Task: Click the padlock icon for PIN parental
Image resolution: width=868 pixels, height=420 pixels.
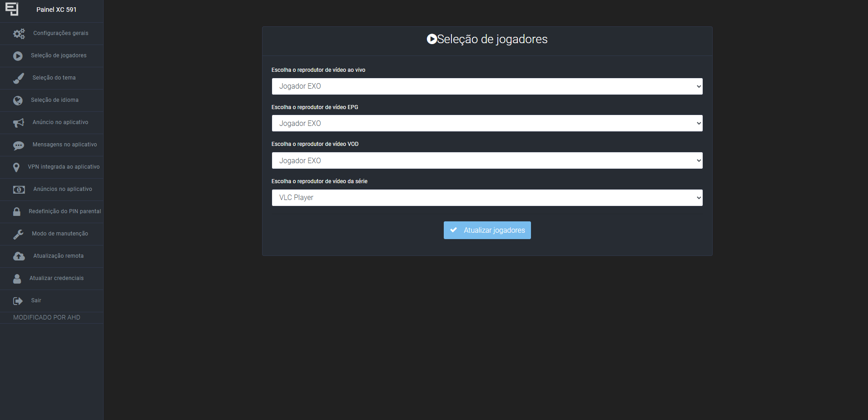Action: click(17, 212)
